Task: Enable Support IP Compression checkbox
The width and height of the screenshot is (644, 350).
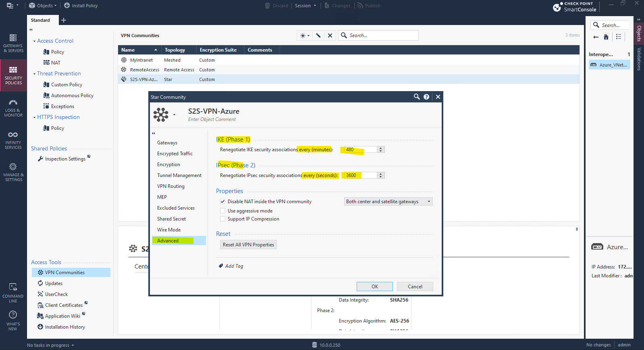Action: (x=222, y=219)
